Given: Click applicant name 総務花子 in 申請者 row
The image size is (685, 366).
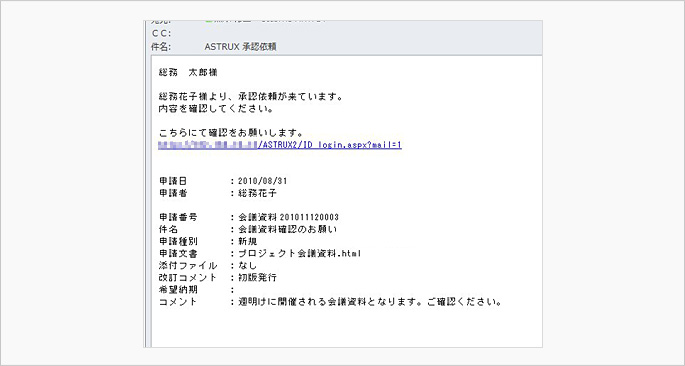Looking at the screenshot, I should coord(257,193).
